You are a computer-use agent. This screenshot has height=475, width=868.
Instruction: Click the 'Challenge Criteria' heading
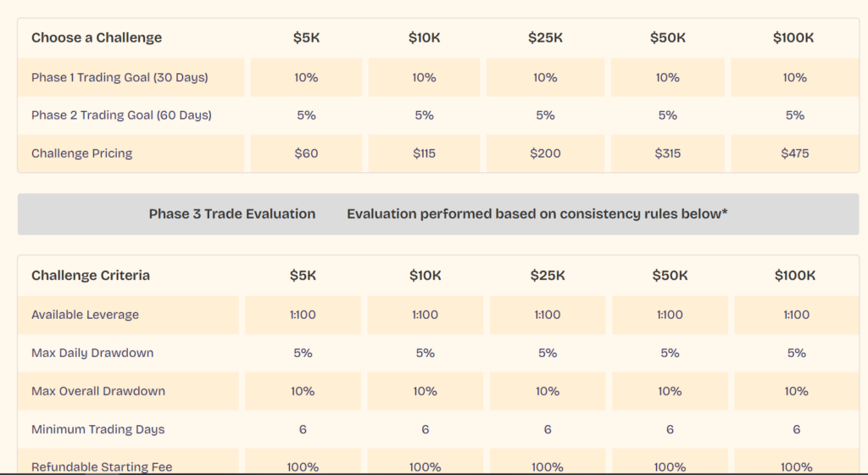point(91,275)
